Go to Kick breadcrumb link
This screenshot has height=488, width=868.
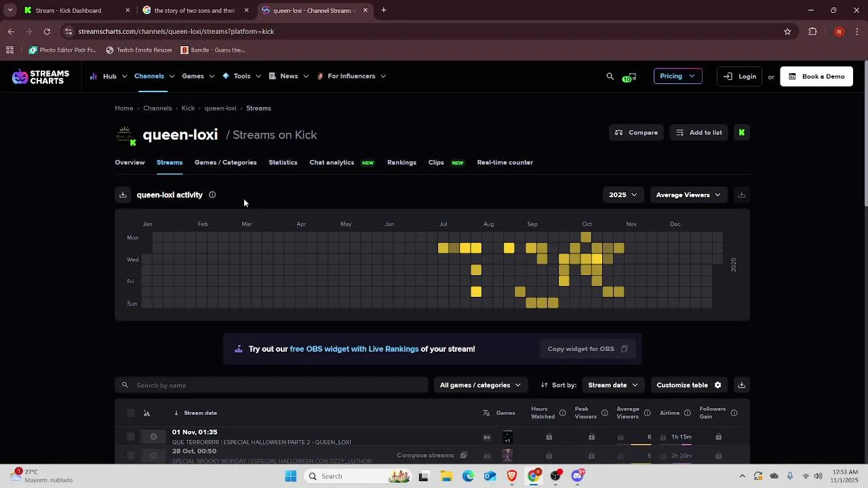click(x=188, y=108)
